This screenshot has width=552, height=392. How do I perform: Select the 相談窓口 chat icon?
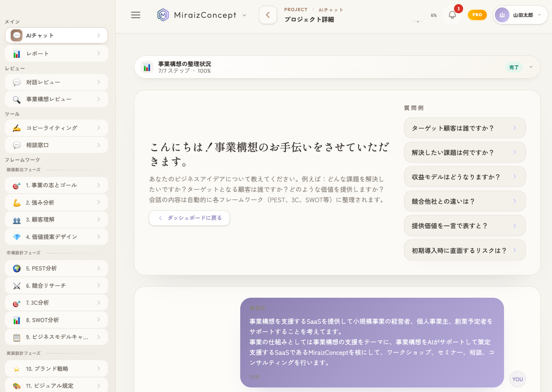(x=16, y=145)
